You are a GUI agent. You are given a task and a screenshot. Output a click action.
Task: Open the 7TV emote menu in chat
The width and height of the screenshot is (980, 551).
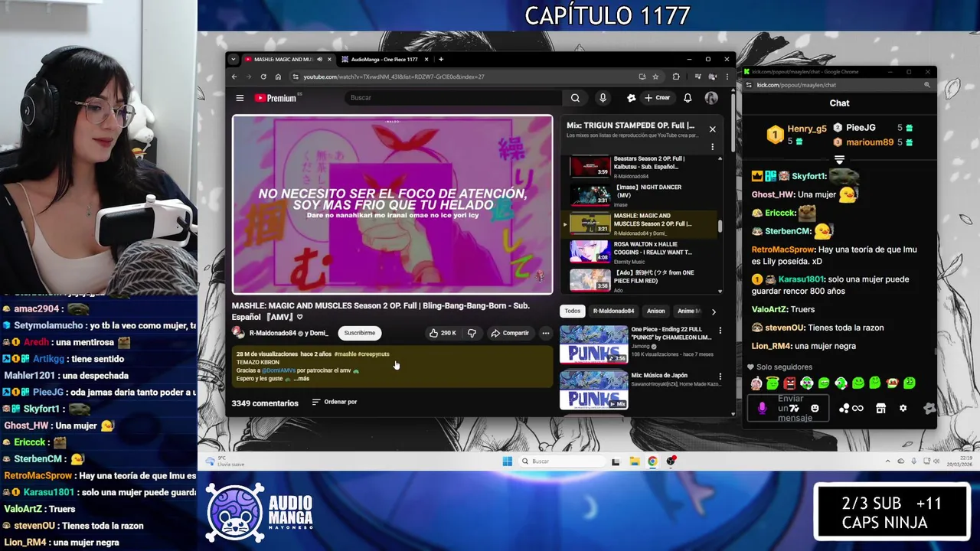tap(795, 409)
